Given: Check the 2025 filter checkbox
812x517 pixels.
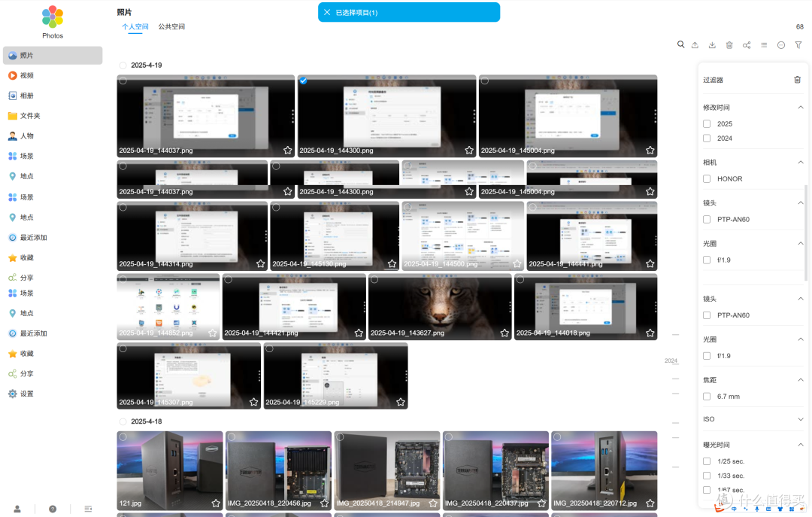Looking at the screenshot, I should pos(707,124).
